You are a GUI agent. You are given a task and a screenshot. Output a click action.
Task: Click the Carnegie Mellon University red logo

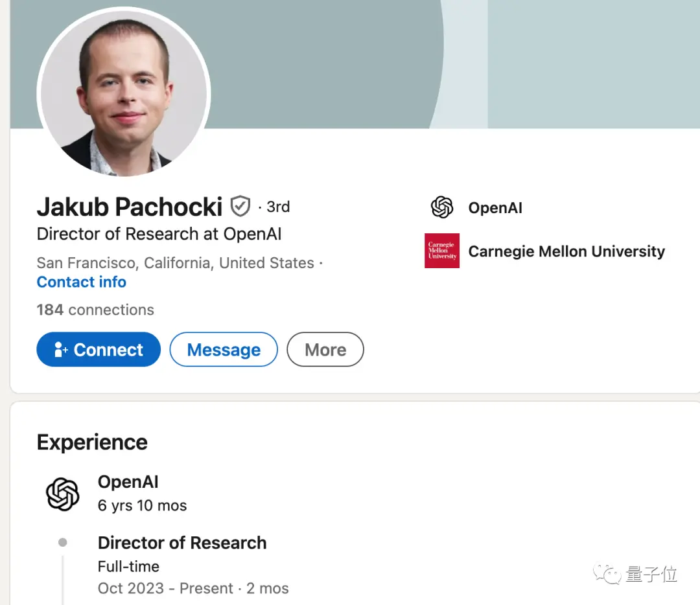442,251
